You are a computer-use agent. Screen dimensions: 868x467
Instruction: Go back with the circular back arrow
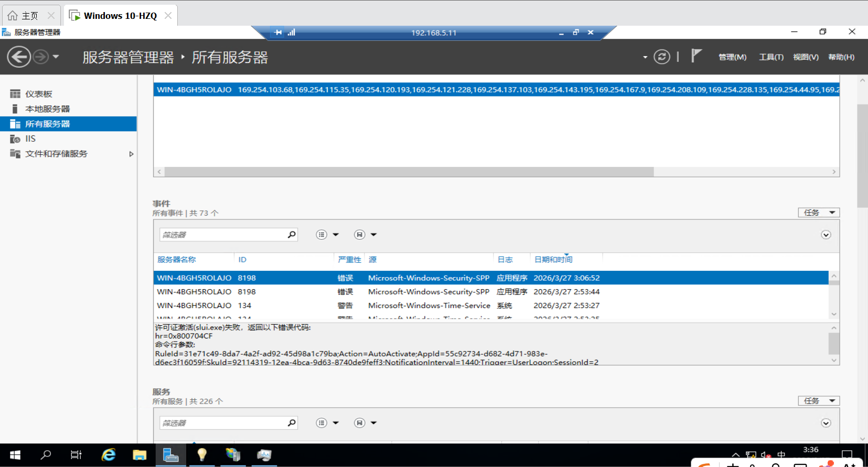(x=19, y=57)
